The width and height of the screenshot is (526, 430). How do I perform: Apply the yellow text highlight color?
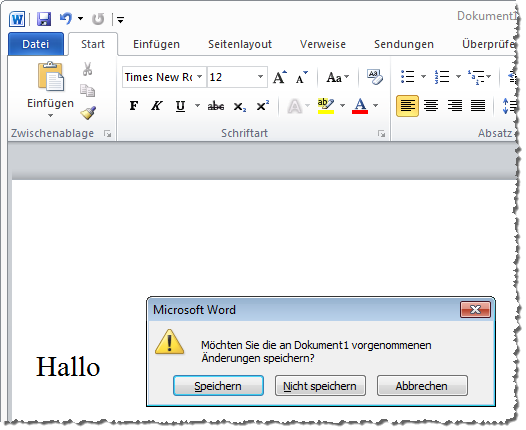326,106
